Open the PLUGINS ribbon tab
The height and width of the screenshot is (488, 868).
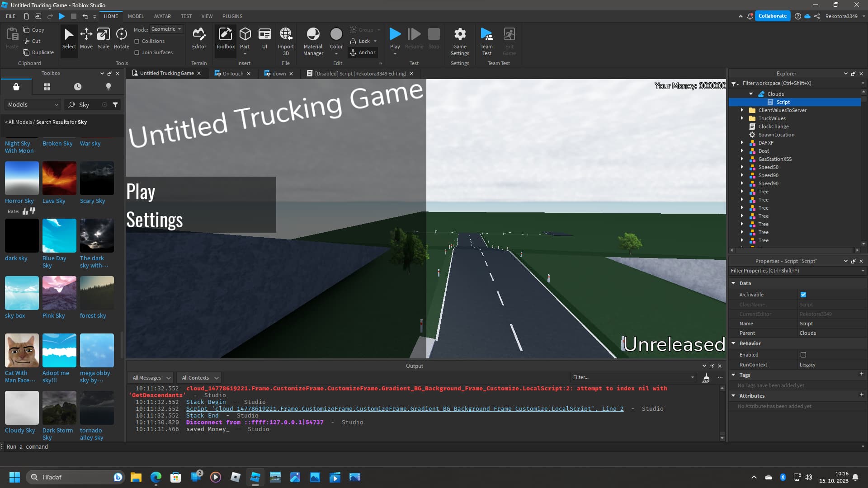(232, 16)
